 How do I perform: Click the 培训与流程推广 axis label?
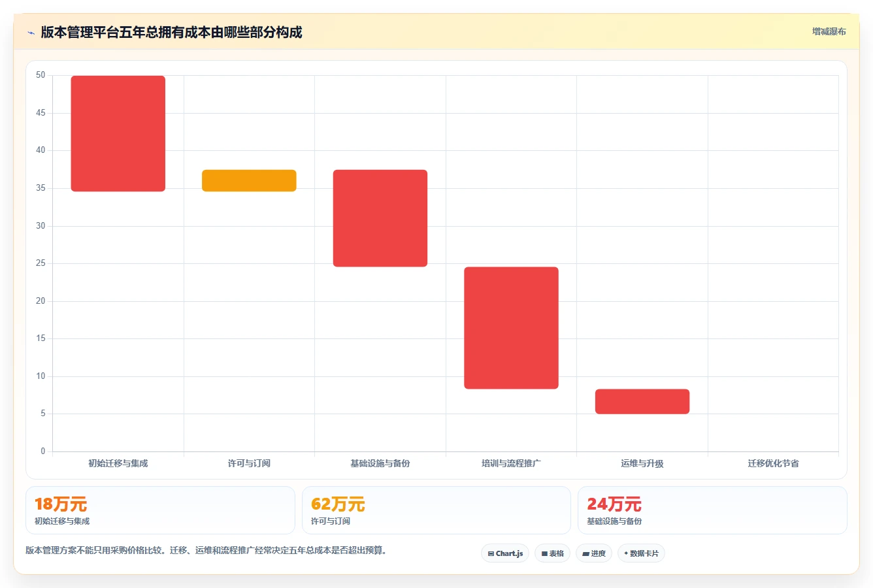tap(511, 463)
